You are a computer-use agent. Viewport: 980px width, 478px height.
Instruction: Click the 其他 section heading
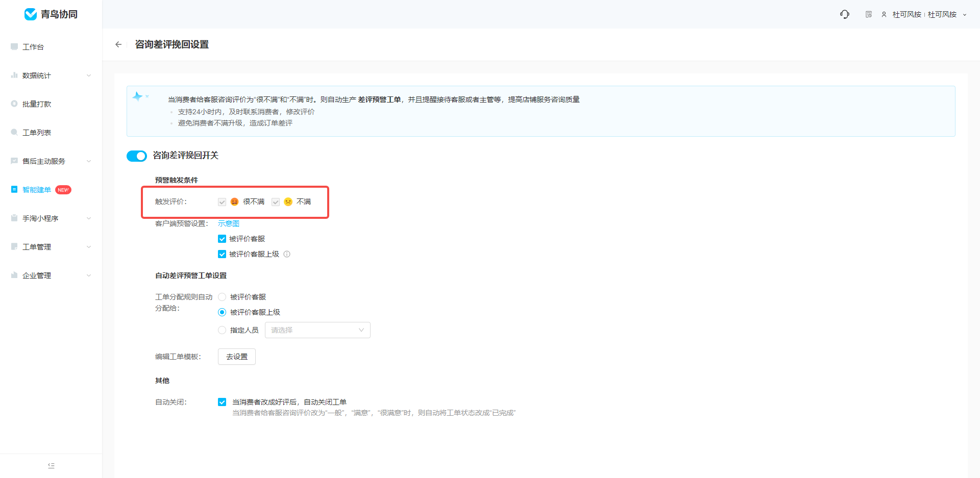pyautogui.click(x=162, y=381)
